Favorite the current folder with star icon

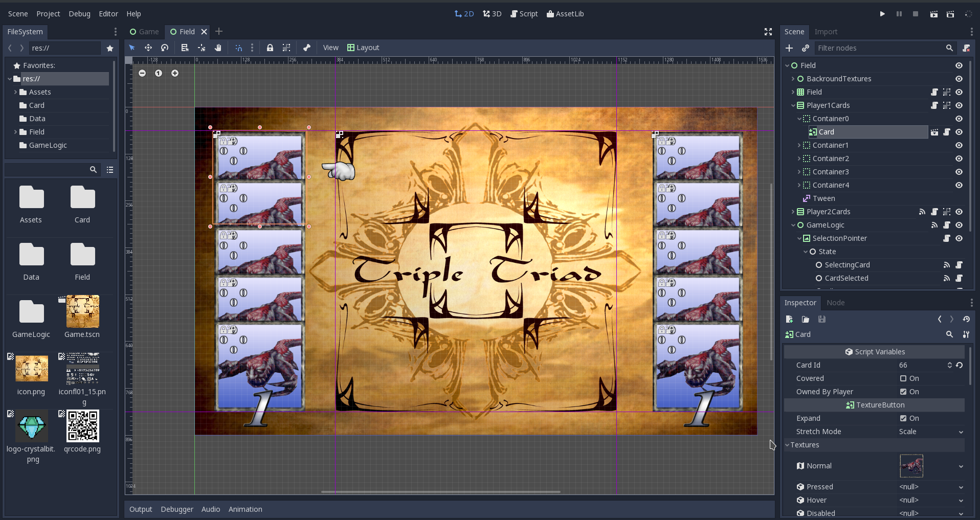click(x=110, y=48)
